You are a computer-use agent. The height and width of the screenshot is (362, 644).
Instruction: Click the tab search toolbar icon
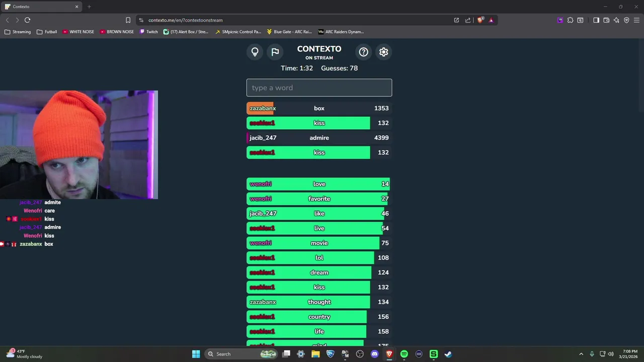(580, 20)
